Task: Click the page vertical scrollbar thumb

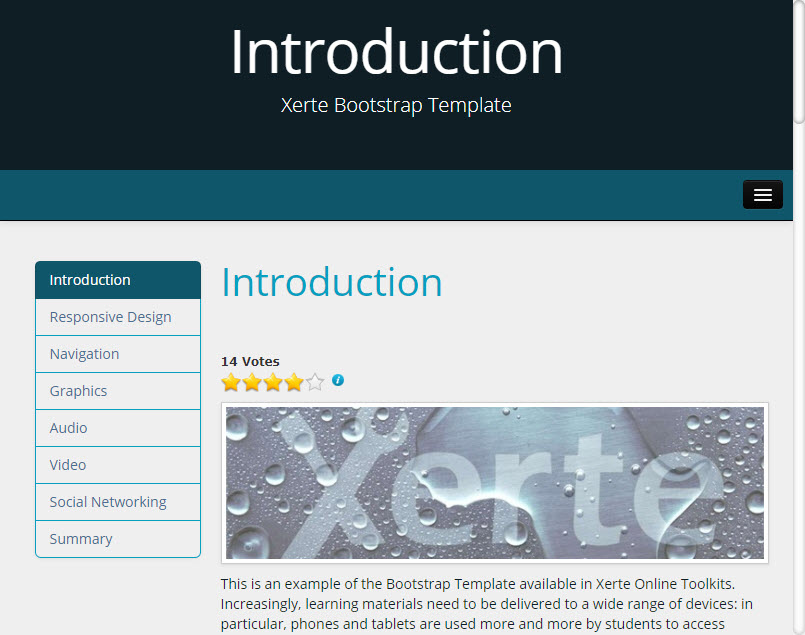Action: [799, 62]
